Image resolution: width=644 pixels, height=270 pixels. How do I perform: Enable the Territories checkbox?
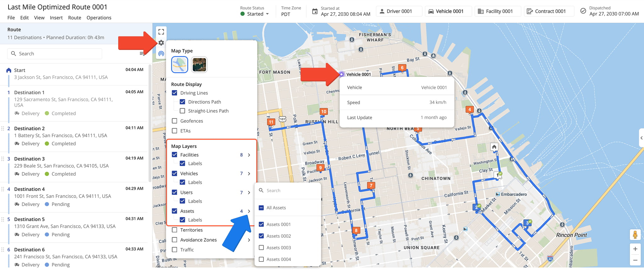pos(175,230)
